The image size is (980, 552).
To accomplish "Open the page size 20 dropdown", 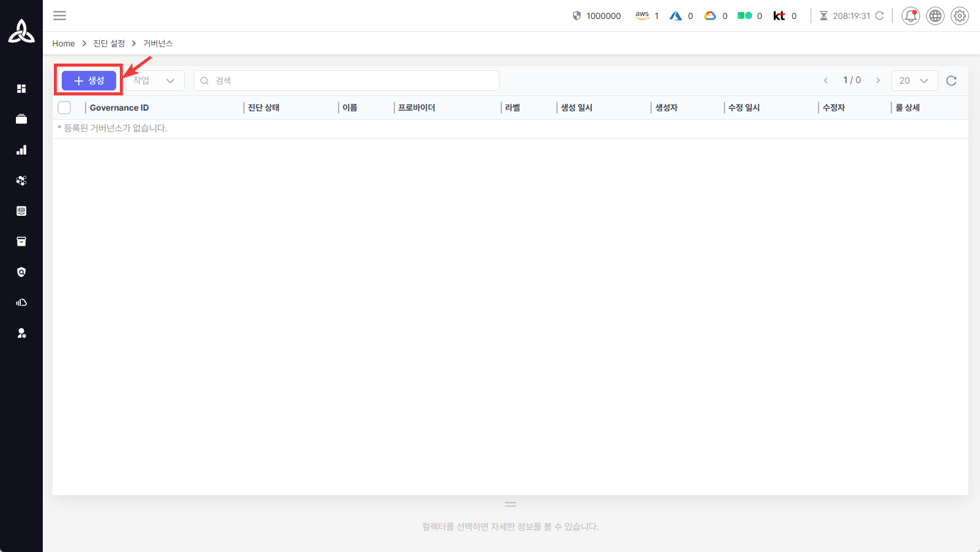I will tap(914, 81).
